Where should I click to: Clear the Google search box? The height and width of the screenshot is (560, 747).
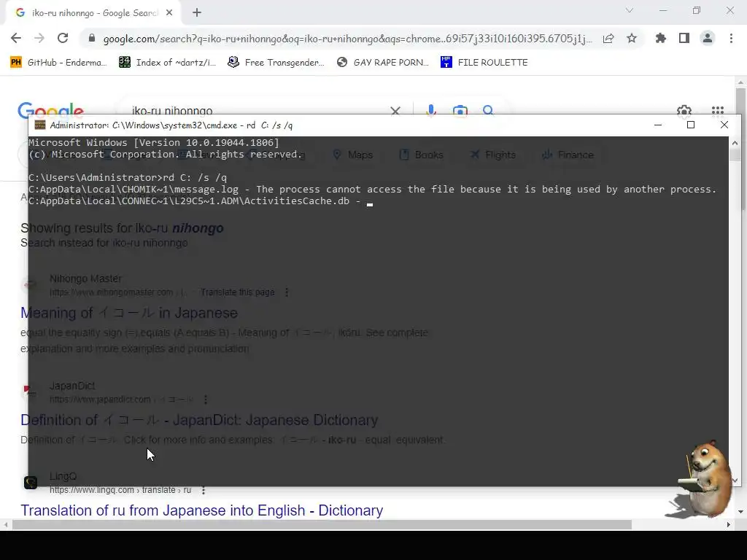pyautogui.click(x=395, y=111)
